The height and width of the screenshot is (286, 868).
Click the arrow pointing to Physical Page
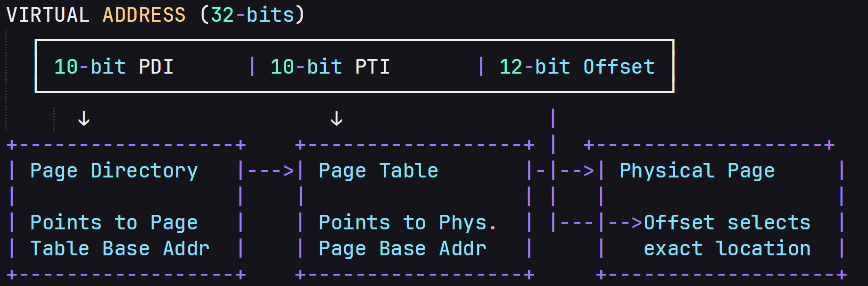(577, 171)
